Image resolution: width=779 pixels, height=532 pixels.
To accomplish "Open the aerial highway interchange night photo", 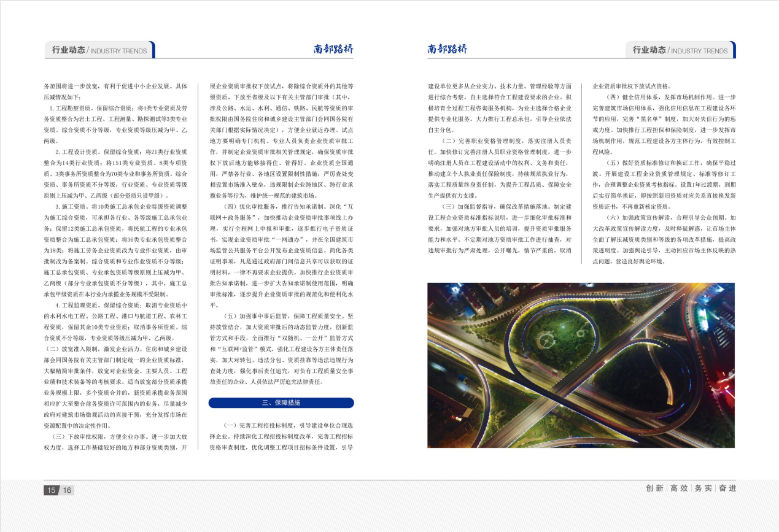I will click(581, 365).
